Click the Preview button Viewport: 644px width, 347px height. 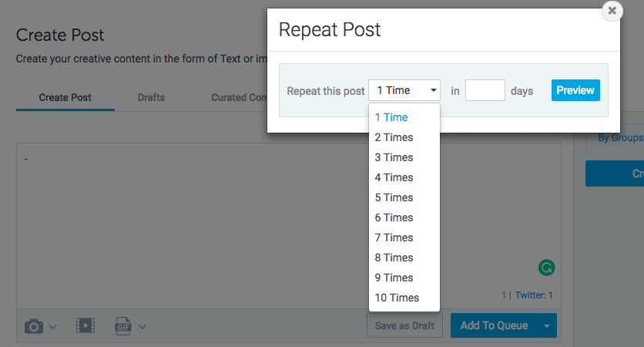coord(575,90)
